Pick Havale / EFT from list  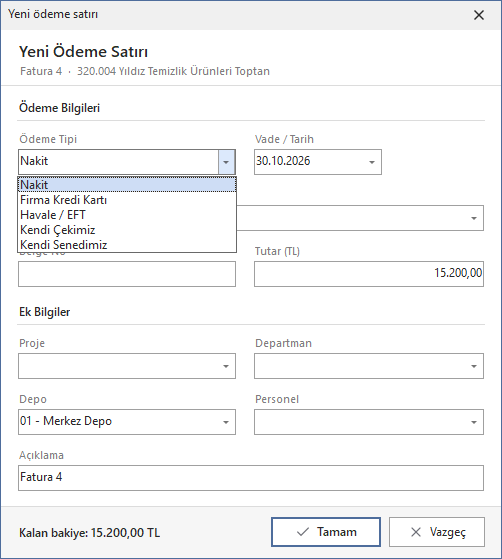point(127,215)
